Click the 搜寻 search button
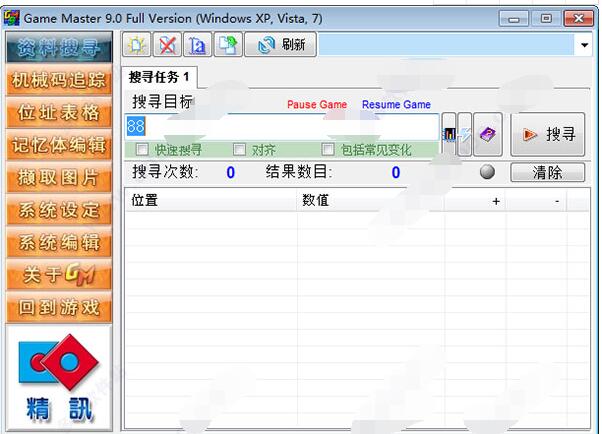This screenshot has width=602, height=434. pyautogui.click(x=548, y=134)
